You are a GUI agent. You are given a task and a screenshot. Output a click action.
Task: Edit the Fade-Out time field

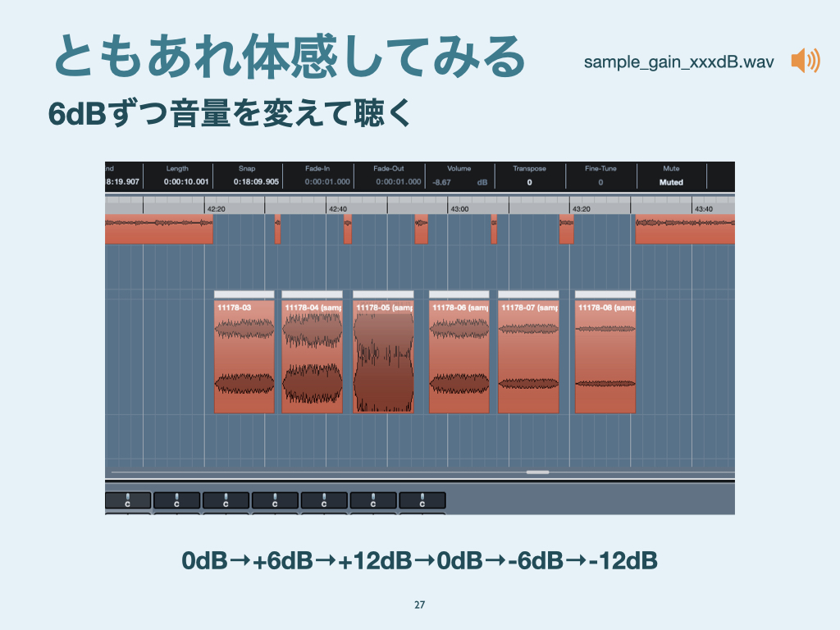(399, 182)
